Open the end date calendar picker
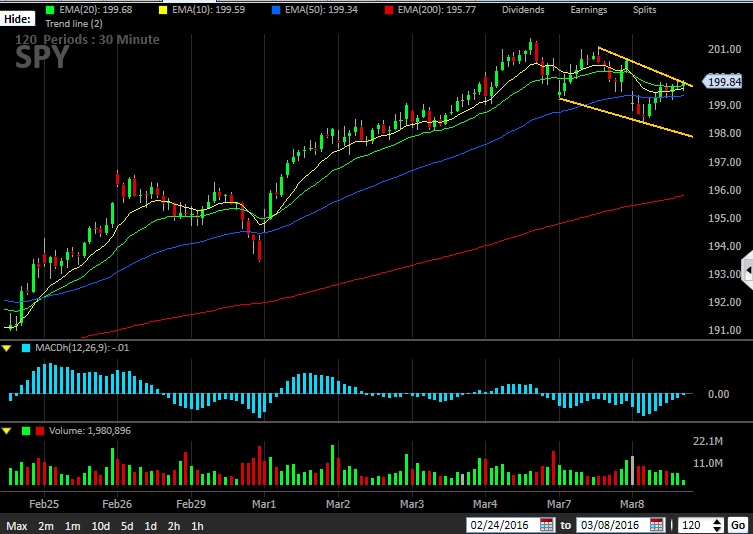753x534 pixels. click(x=656, y=525)
